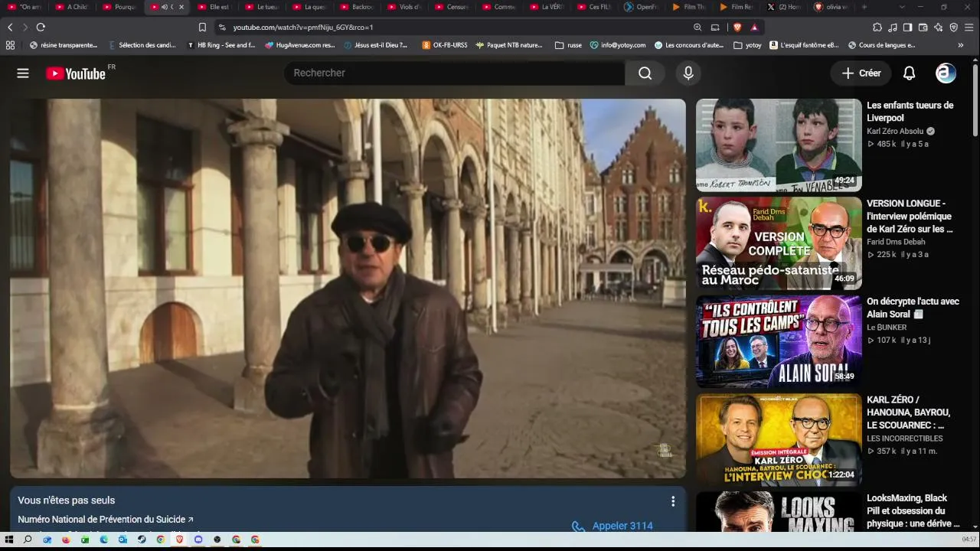Visit the 'Karl Zéro Absolu' channel name
Viewport: 980px width, 551px height.
click(895, 131)
